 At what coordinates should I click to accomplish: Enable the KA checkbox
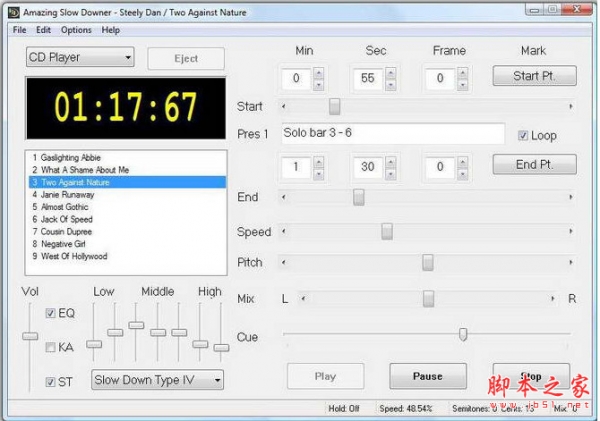pyautogui.click(x=50, y=347)
